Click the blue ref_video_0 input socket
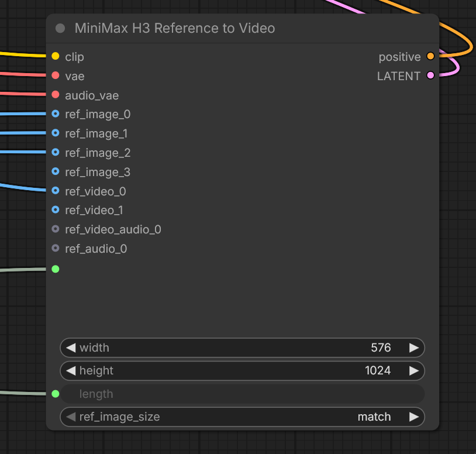This screenshot has width=476, height=454. [x=55, y=191]
